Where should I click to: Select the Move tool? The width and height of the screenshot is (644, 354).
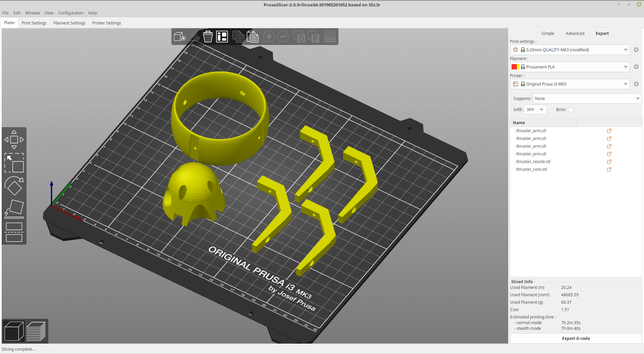click(x=14, y=139)
